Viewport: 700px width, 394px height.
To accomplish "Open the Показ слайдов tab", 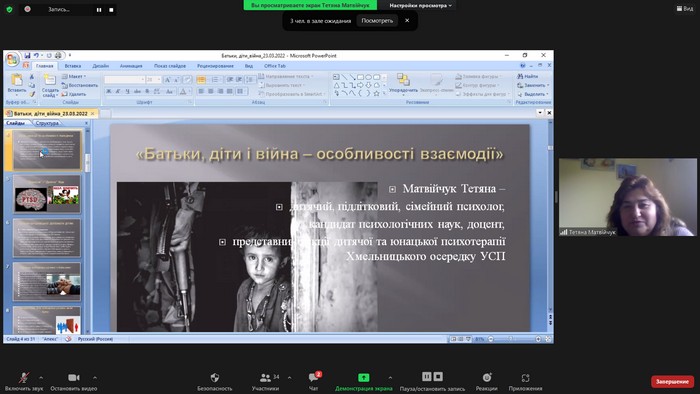I will point(170,66).
